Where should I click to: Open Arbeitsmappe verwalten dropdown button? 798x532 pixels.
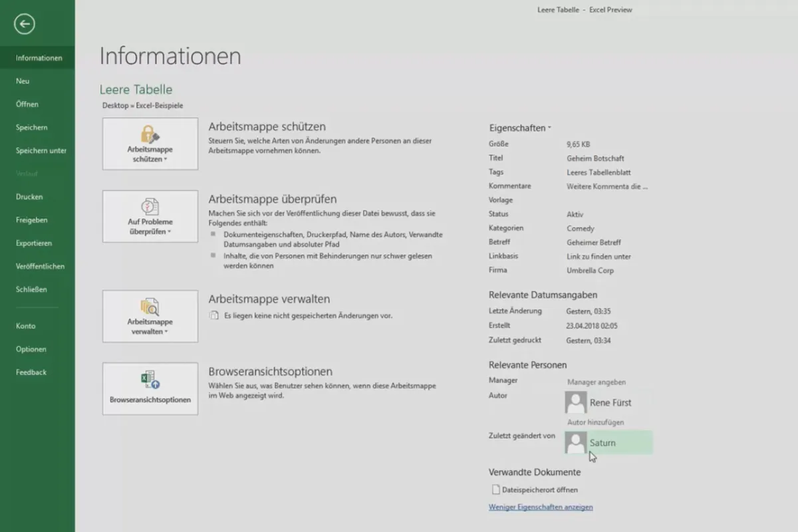click(x=150, y=316)
